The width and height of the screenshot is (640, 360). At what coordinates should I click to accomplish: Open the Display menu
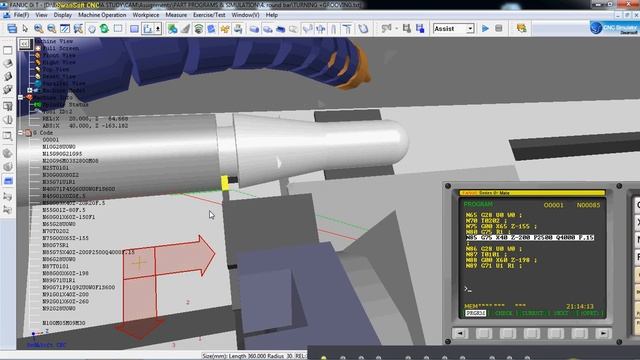click(x=62, y=15)
